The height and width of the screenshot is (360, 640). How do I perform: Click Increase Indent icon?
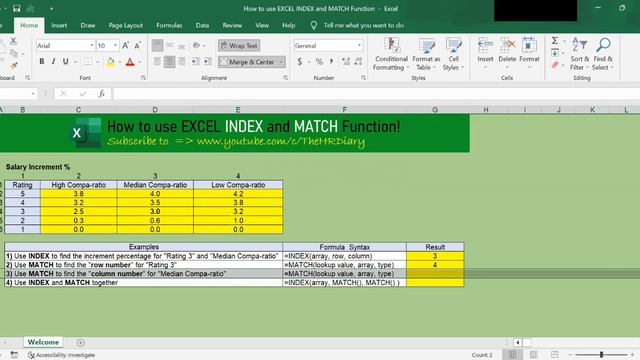[x=207, y=62]
